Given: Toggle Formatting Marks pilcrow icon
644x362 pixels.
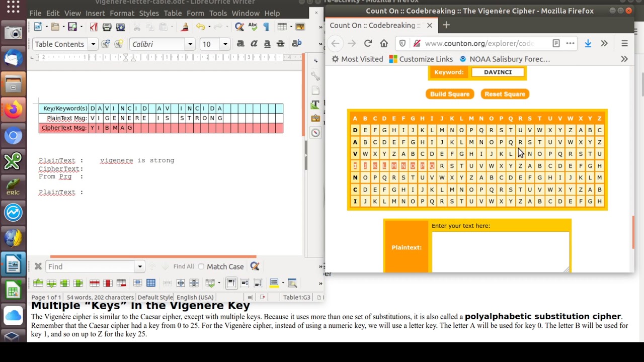Looking at the screenshot, I should (266, 27).
